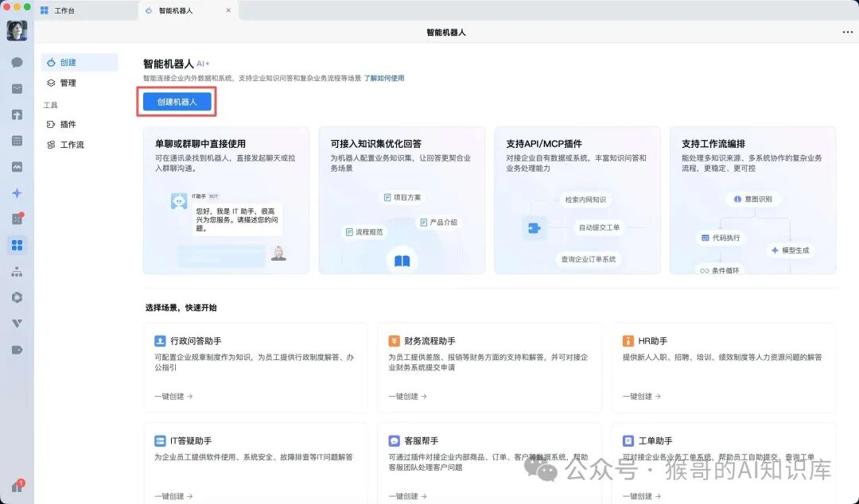The image size is (859, 504).
Task: Open the Messages chat icon in sidebar
Action: (17, 60)
